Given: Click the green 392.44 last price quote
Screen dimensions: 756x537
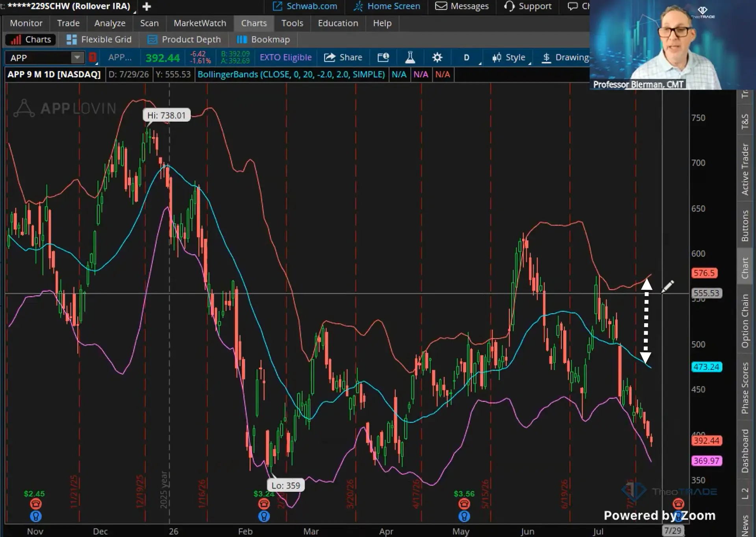Looking at the screenshot, I should (163, 58).
